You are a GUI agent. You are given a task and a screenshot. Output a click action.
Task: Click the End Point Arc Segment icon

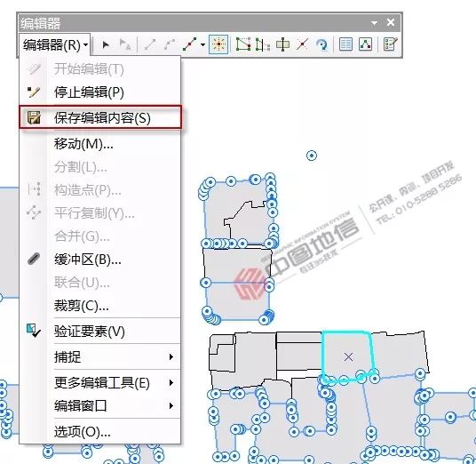pos(170,45)
